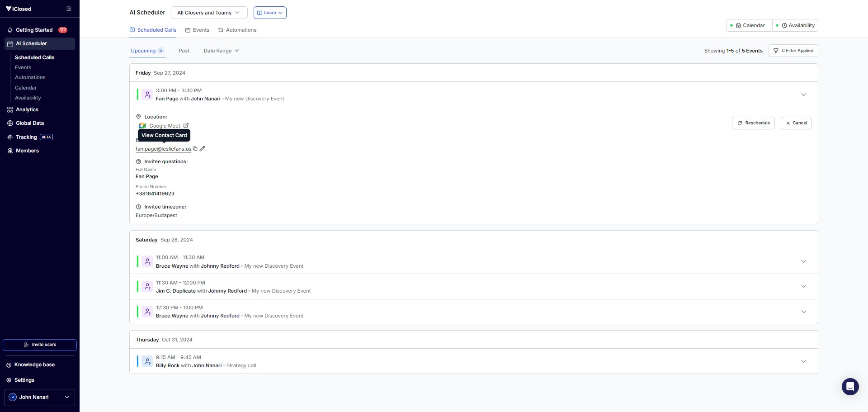This screenshot has width=868, height=412.
Task: Show the Upcoming calls tab
Action: coord(147,51)
